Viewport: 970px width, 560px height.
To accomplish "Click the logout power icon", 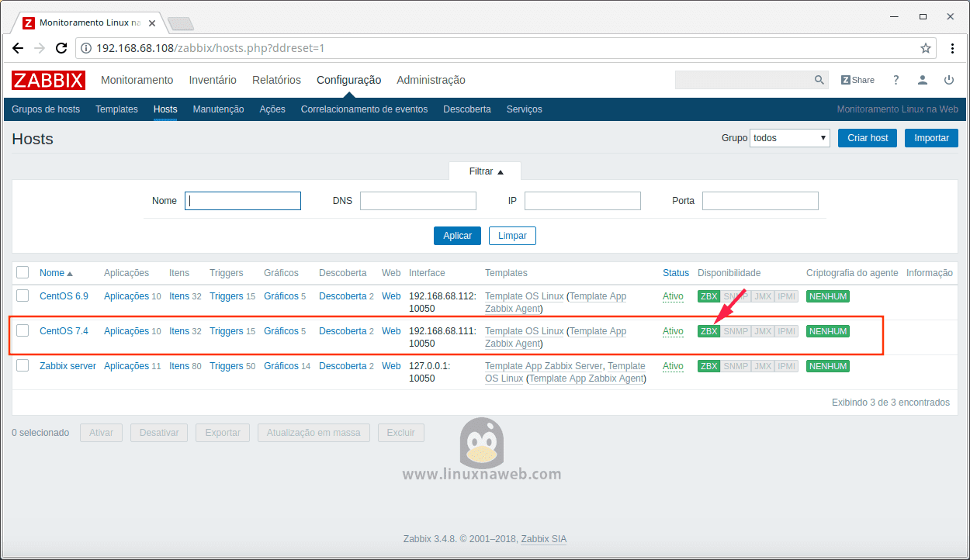I will (949, 80).
